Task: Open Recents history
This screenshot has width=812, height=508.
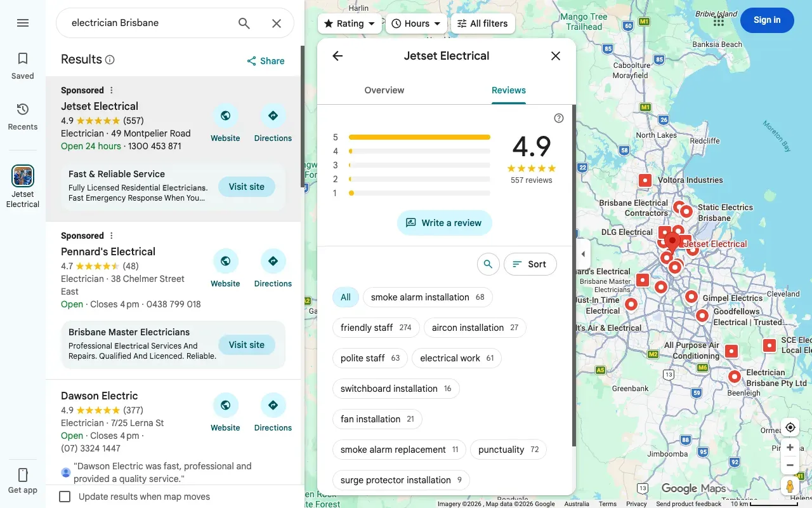Action: coord(23,117)
